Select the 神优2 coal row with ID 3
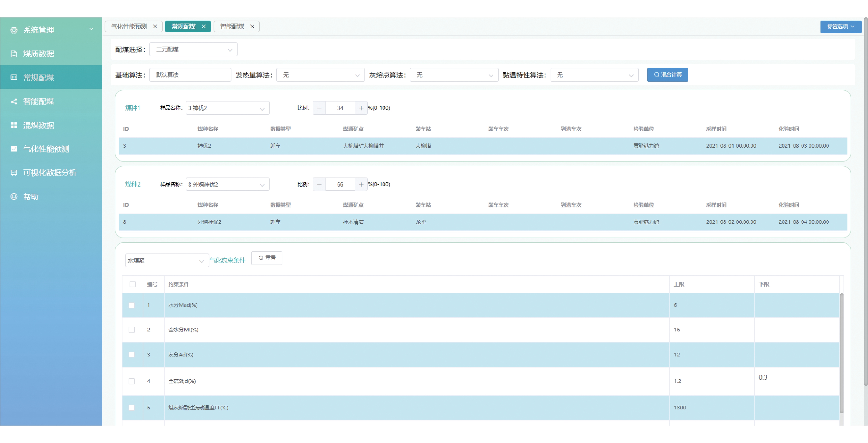 tap(482, 146)
